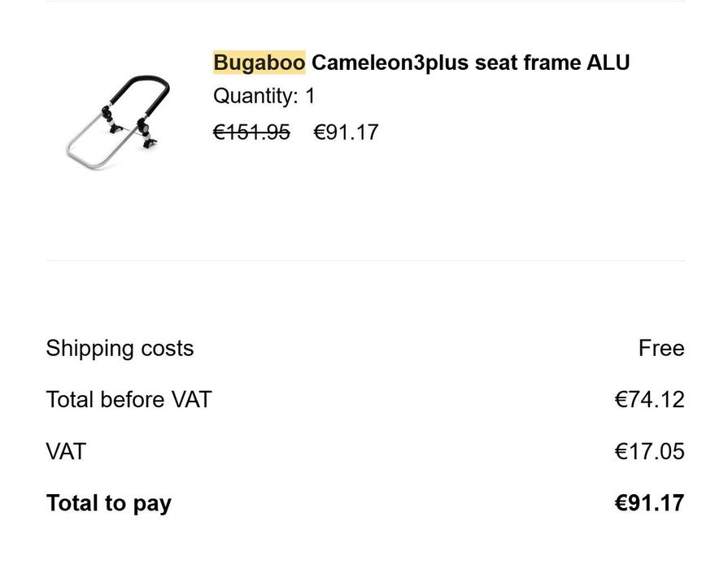Image resolution: width=728 pixels, height=569 pixels.
Task: Click the Free shipping value
Action: [x=660, y=348]
